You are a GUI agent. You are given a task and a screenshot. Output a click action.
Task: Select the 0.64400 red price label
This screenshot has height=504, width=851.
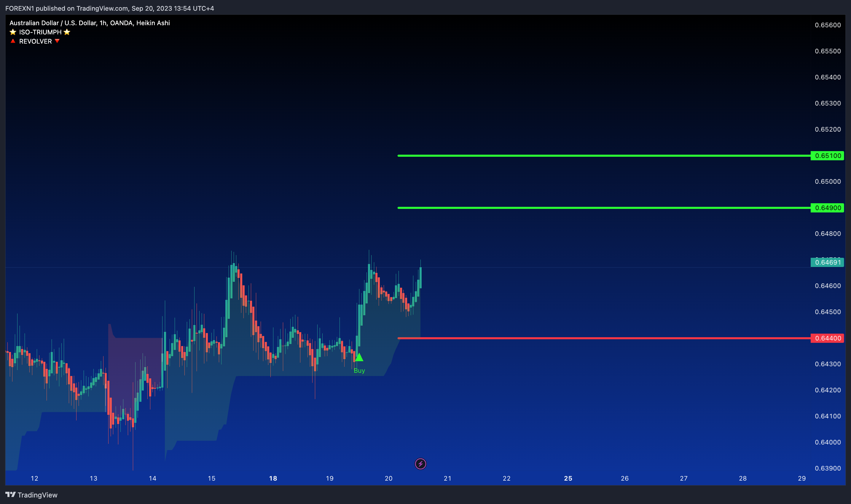pos(827,338)
